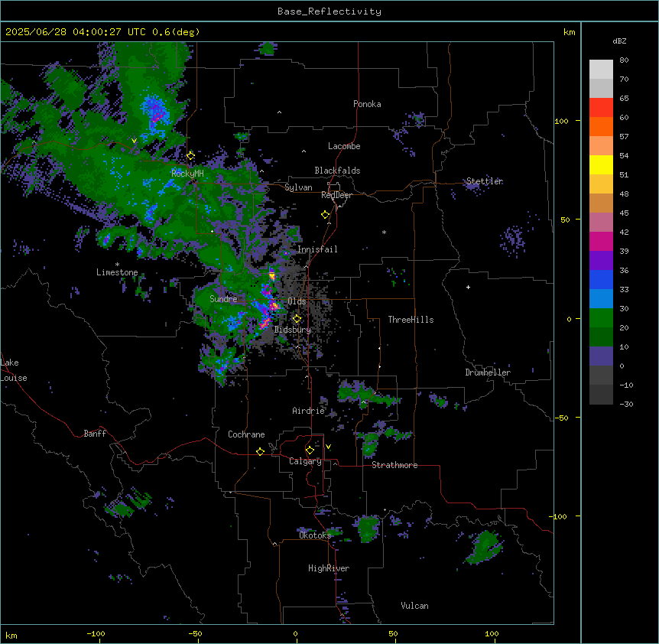Click the Stettler town label
Screen dimensions: 659x644
tap(485, 181)
